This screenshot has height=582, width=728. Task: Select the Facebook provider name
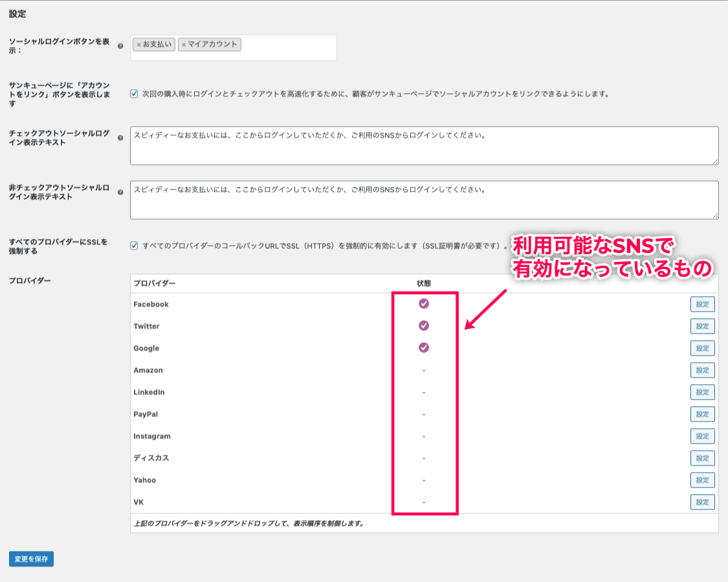point(151,305)
